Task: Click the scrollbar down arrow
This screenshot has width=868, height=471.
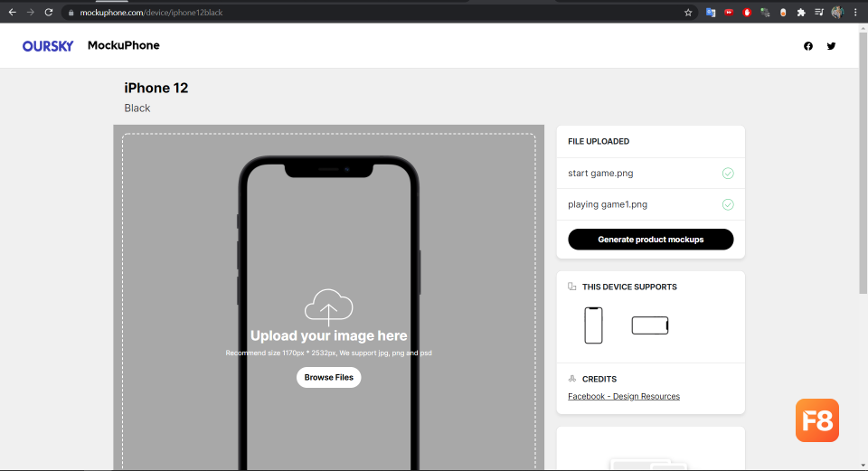Action: (x=863, y=466)
